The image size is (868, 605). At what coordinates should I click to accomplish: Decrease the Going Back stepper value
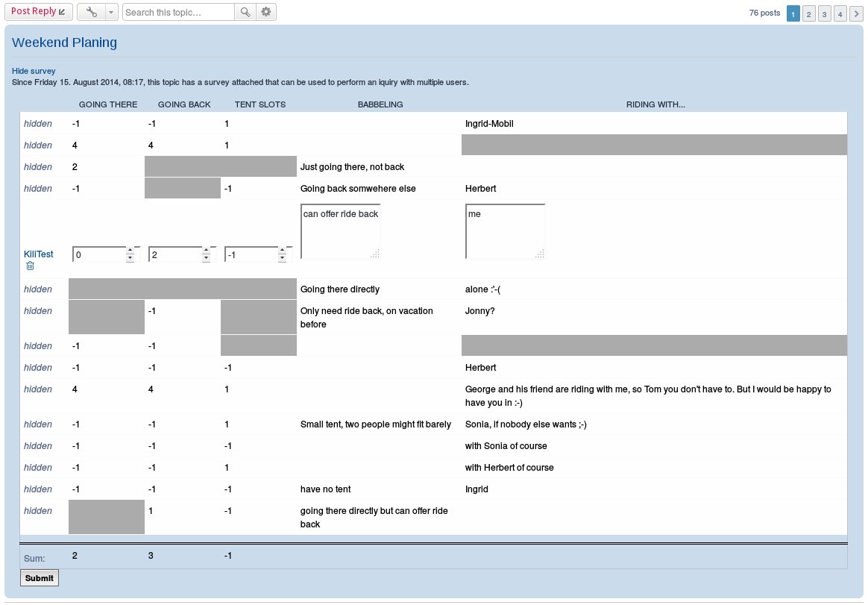[206, 258]
